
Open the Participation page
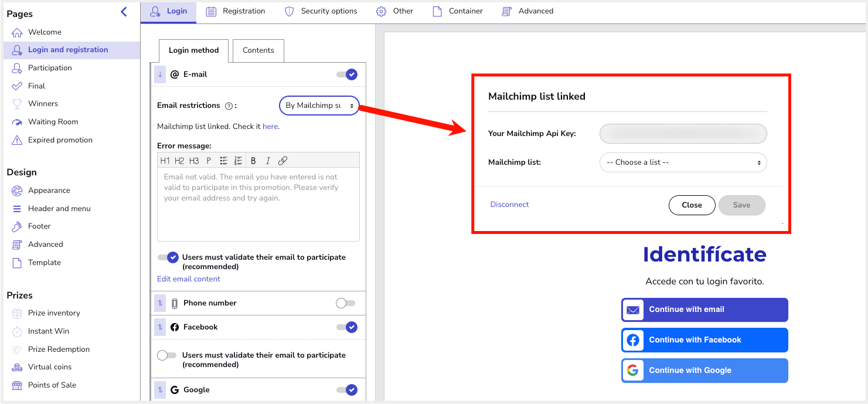[x=50, y=68]
